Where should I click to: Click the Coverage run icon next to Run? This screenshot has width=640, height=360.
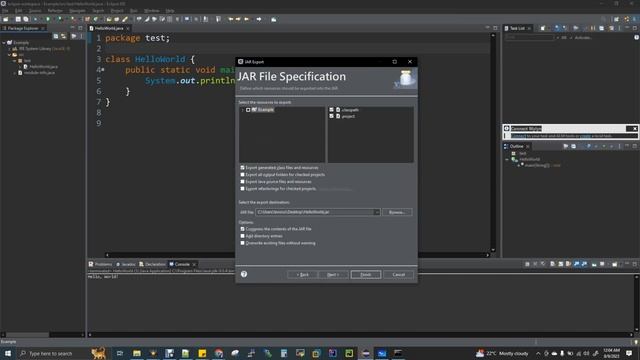(x=60, y=19)
